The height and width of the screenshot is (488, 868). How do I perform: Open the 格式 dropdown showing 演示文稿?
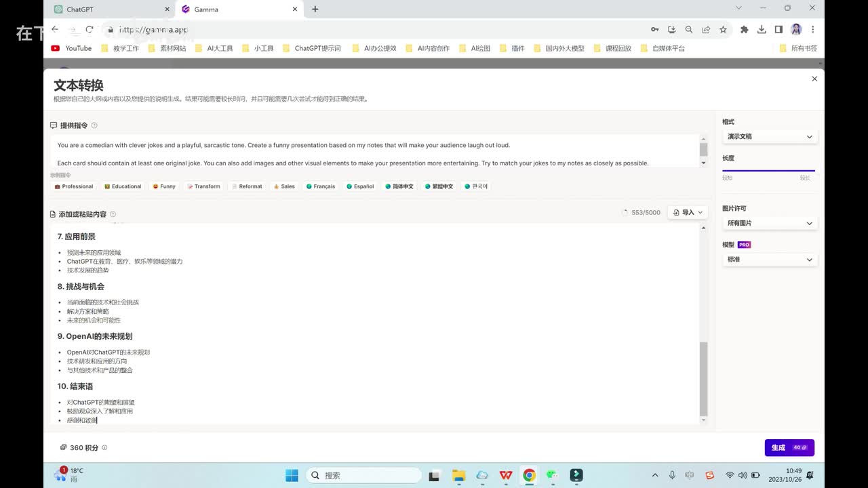769,137
